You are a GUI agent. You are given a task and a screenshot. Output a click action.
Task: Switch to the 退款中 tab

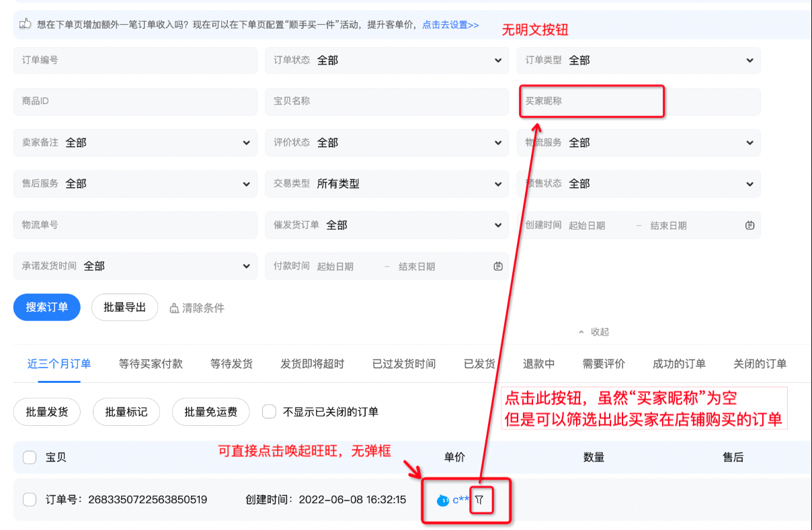pyautogui.click(x=538, y=364)
